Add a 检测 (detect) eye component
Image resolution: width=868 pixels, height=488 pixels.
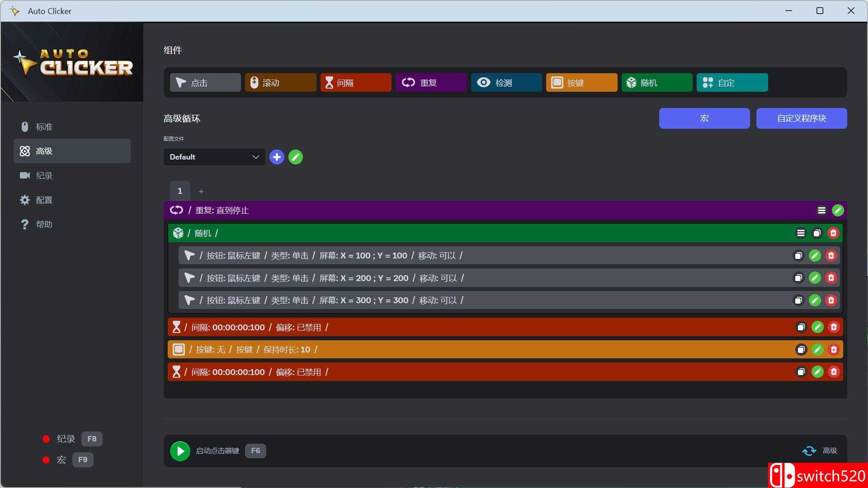(x=506, y=83)
